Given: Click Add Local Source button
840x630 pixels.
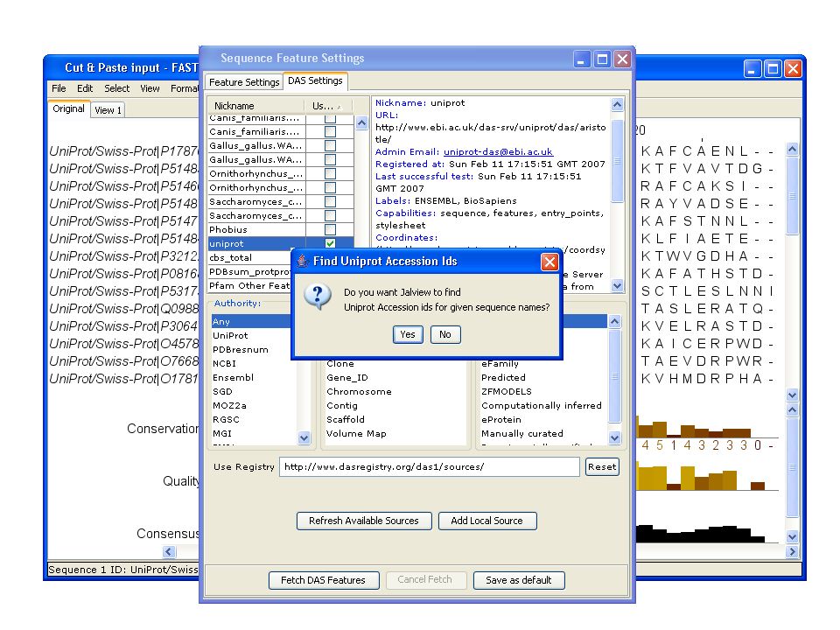Looking at the screenshot, I should click(487, 521).
